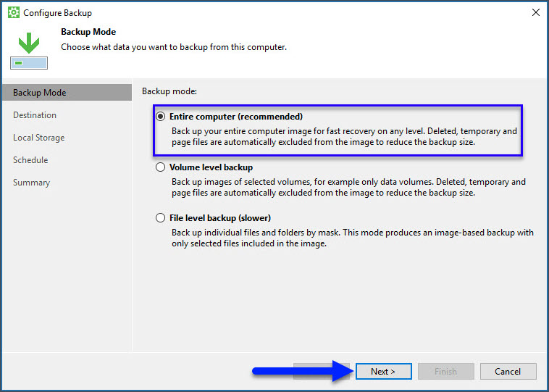Click the Volume level backup description paragraph

348,188
